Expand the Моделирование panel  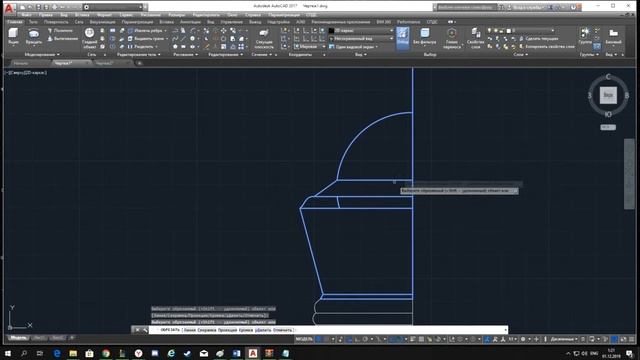(x=42, y=54)
